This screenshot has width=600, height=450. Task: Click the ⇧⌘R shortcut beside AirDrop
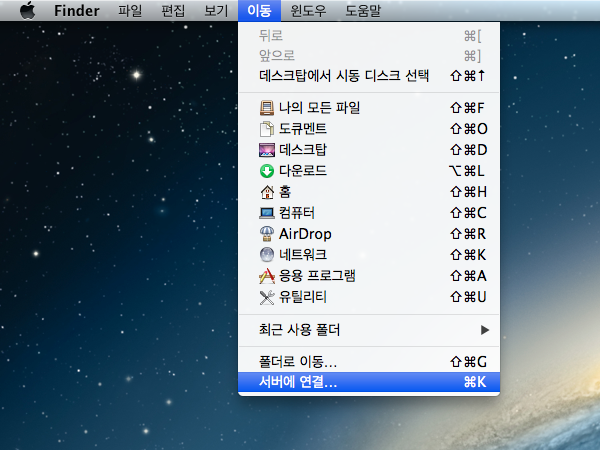[x=468, y=234]
